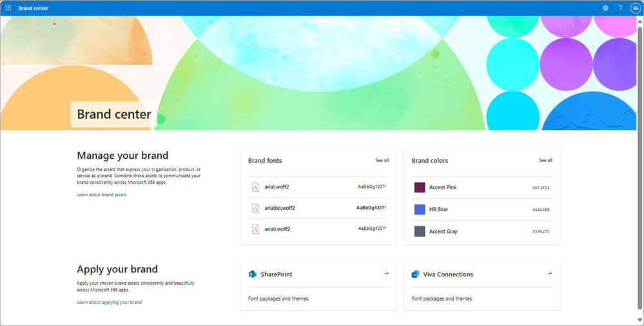The width and height of the screenshot is (644, 326).
Task: Open See all in Brand fonts
Action: (382, 160)
